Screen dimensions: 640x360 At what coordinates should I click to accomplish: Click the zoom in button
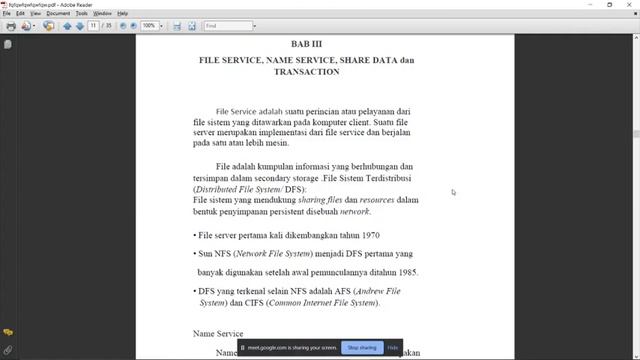tap(133, 26)
